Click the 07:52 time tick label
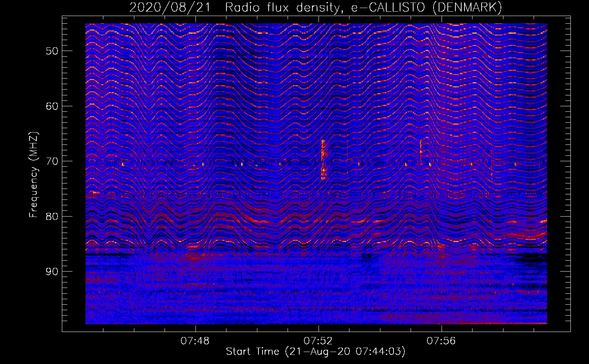Viewport: 589px width, 364px height. 318,341
